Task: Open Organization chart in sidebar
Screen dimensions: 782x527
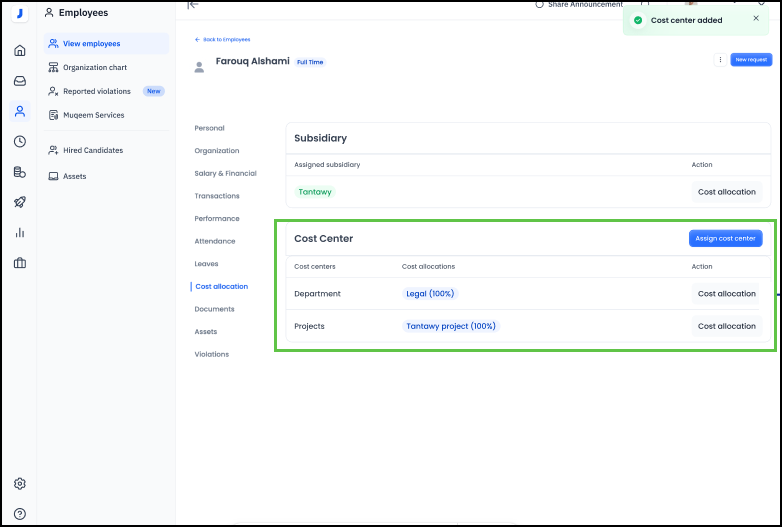Action: click(95, 68)
